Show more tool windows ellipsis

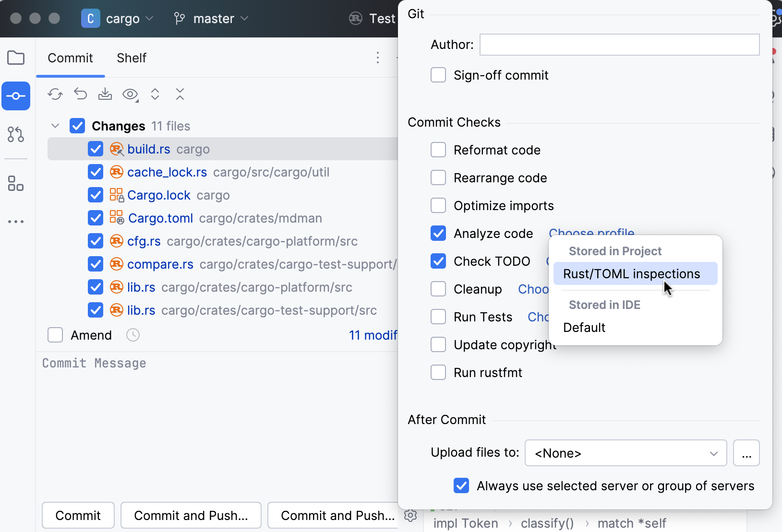[x=16, y=222]
